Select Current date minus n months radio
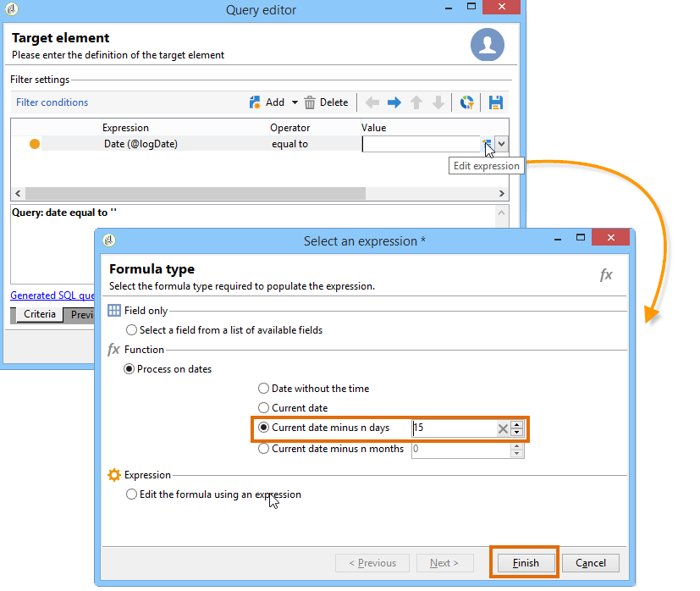The height and width of the screenshot is (591, 700). point(263,449)
